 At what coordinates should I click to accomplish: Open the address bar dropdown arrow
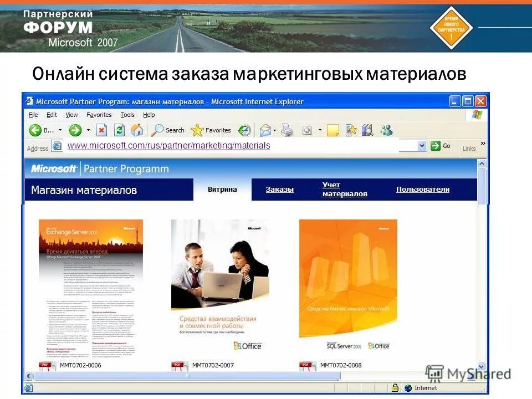coord(421,145)
